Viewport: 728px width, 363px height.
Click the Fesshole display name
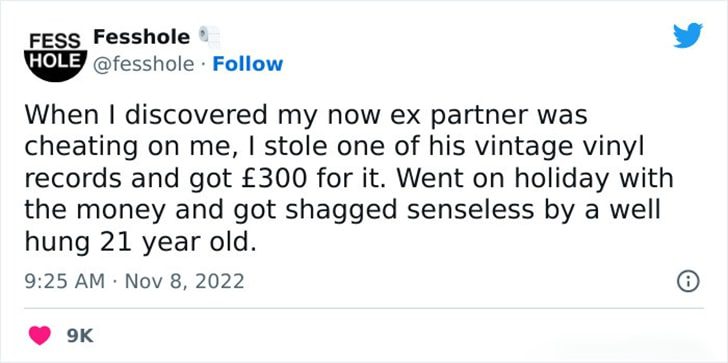pos(142,37)
